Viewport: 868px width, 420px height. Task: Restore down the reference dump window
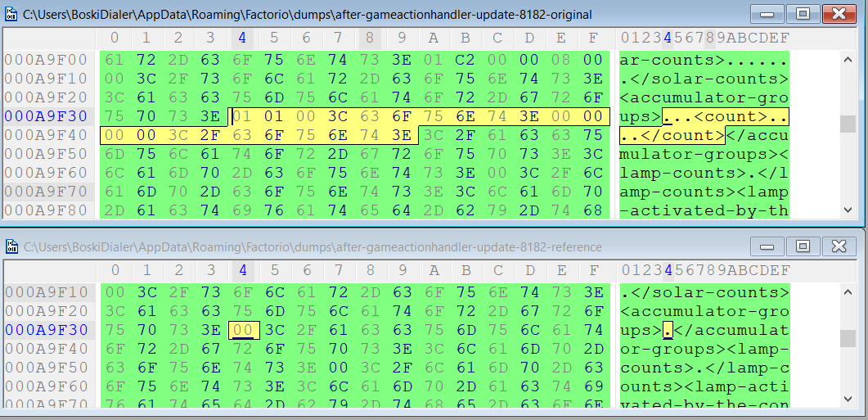pyautogui.click(x=803, y=246)
